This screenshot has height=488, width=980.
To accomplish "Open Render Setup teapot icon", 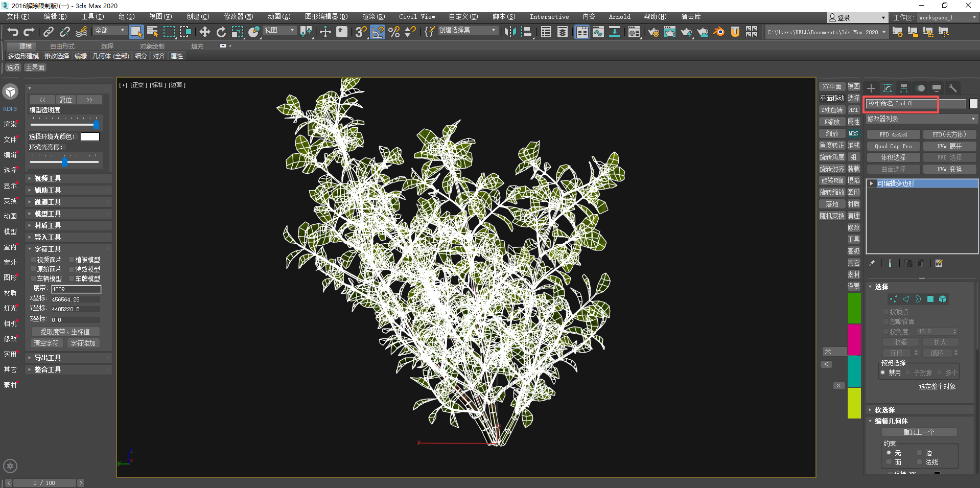I will pos(653,32).
